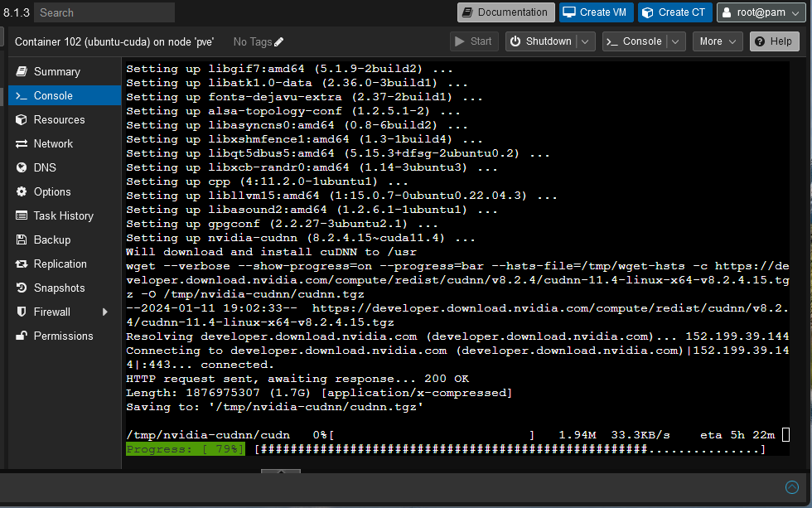812x508 pixels.
Task: Click the Help button
Action: 774,41
